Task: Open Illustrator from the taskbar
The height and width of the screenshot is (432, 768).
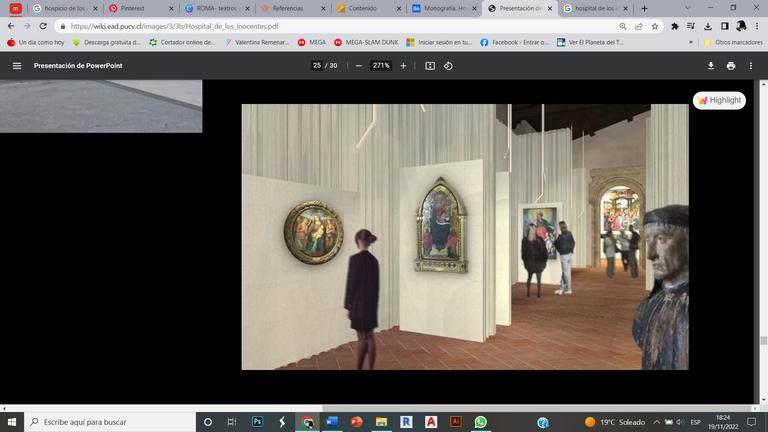Action: (x=456, y=422)
